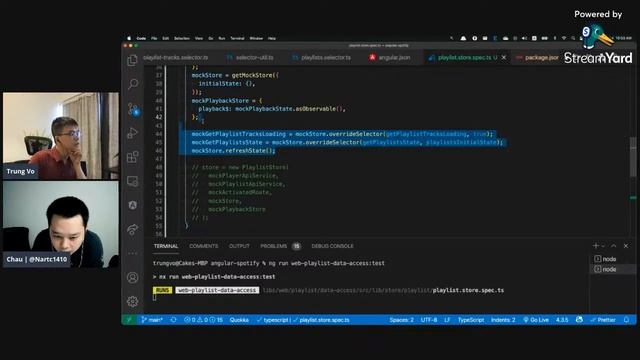640x360 pixels.
Task: Open the Angular sidebar icon
Action: click(132, 205)
